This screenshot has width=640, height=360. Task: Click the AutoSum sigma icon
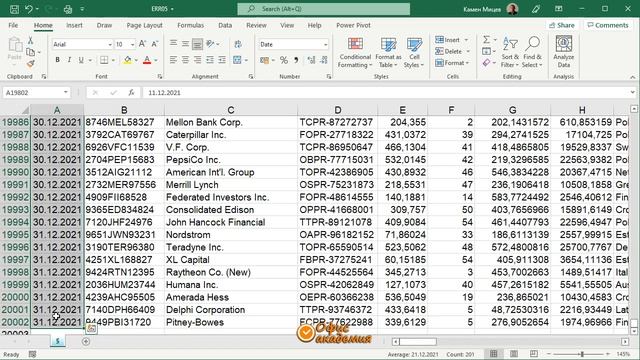[x=486, y=40]
